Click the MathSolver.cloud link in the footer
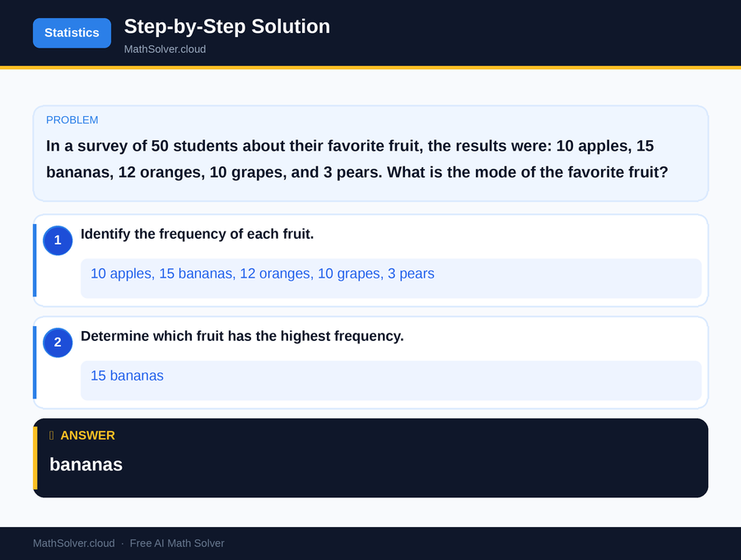Image resolution: width=741 pixels, height=560 pixels. click(73, 543)
